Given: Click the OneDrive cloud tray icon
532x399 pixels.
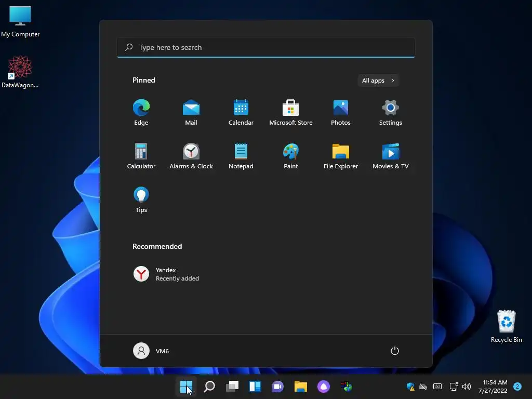Looking at the screenshot, I should [x=423, y=387].
